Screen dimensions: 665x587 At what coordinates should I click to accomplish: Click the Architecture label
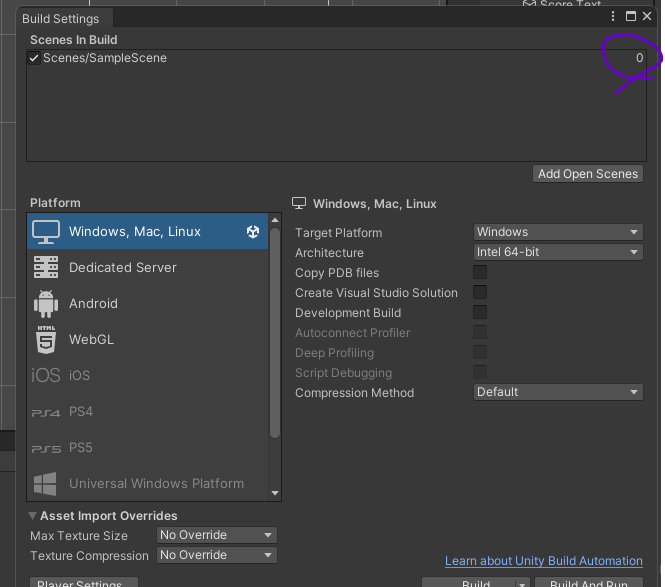329,253
